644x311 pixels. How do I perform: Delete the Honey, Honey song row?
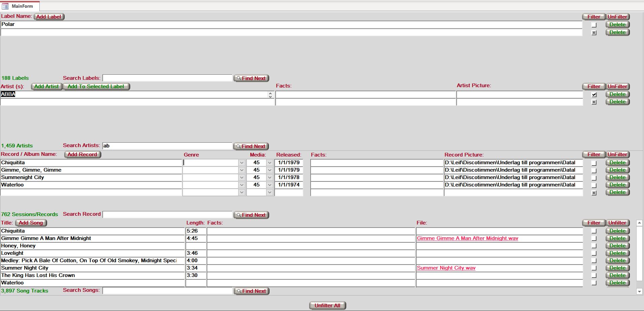(x=617, y=246)
